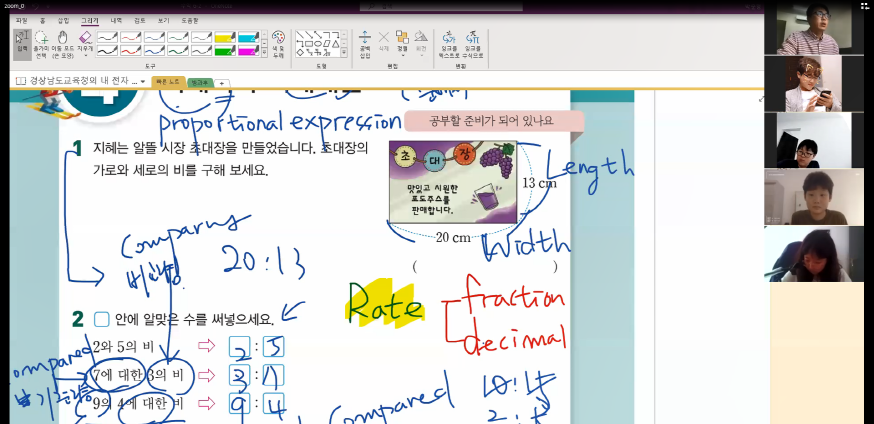
Task: Convert Ink to Text (잉크를 텍스트로)
Action: 448,45
